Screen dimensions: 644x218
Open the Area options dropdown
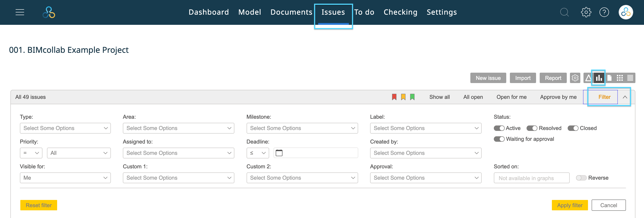(x=178, y=128)
